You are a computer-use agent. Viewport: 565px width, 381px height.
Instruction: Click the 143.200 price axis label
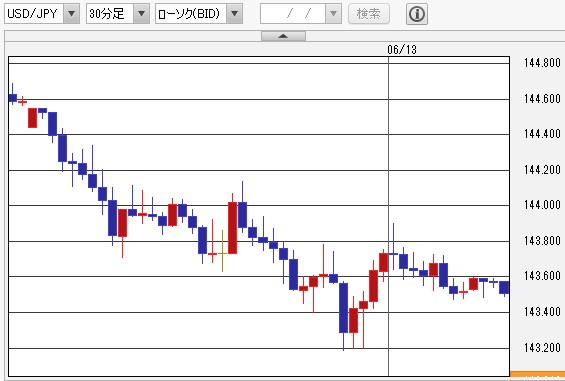(x=542, y=347)
